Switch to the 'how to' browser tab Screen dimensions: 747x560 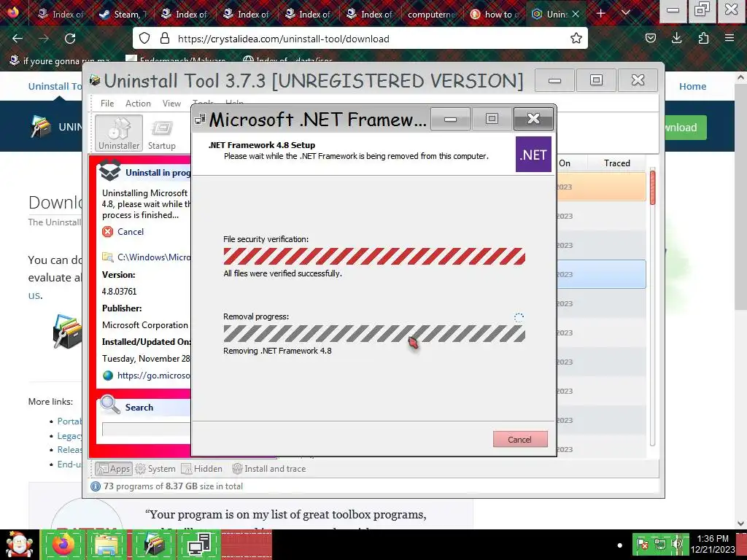point(494,15)
